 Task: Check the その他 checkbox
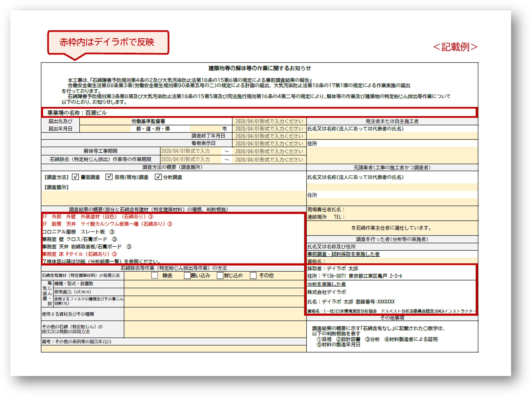(253, 275)
